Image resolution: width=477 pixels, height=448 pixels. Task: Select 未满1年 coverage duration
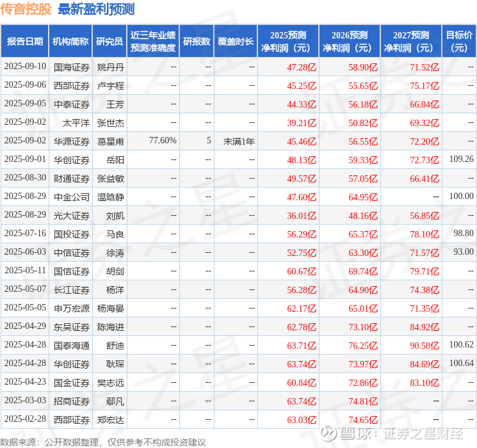(x=239, y=141)
